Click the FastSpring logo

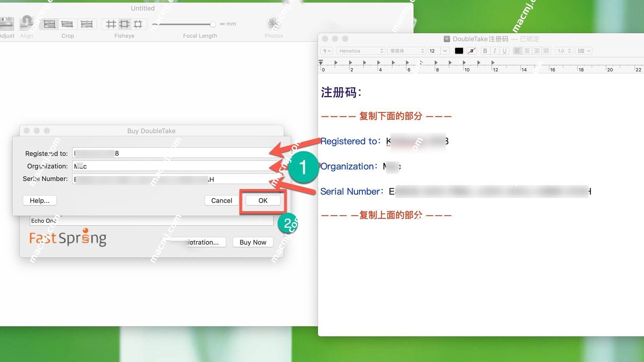(x=68, y=238)
